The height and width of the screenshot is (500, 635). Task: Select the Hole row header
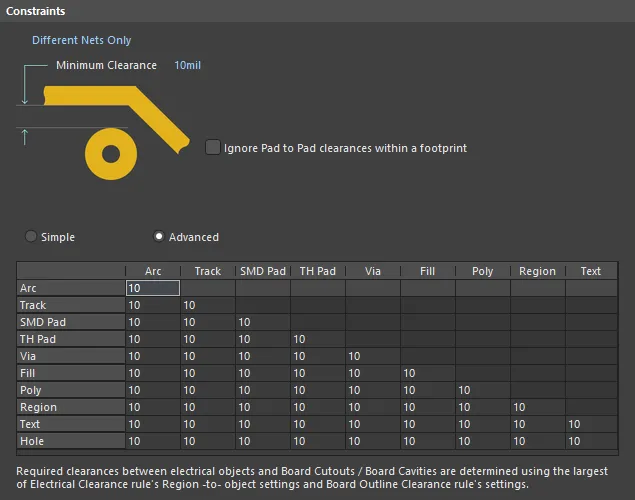70,441
